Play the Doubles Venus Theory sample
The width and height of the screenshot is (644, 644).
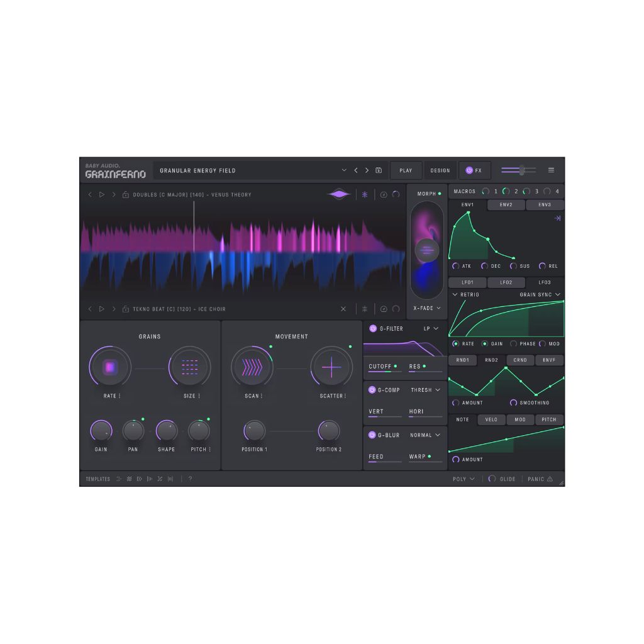tap(101, 195)
